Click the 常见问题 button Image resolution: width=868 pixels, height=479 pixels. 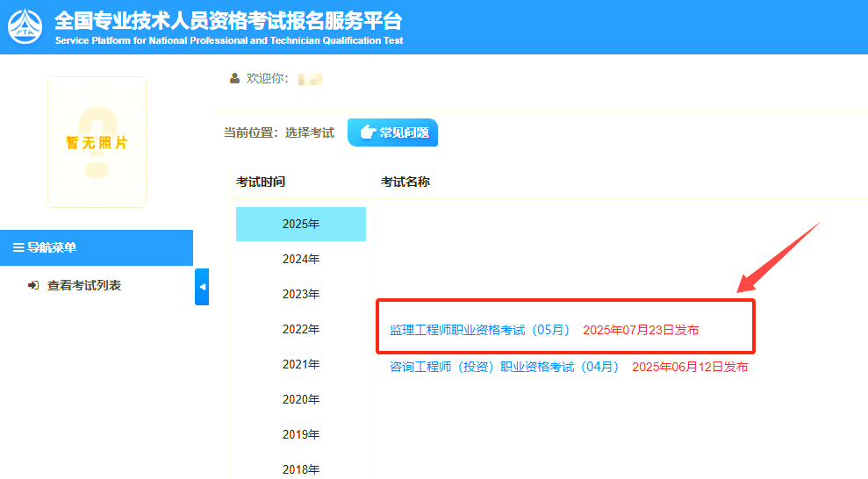(x=392, y=132)
